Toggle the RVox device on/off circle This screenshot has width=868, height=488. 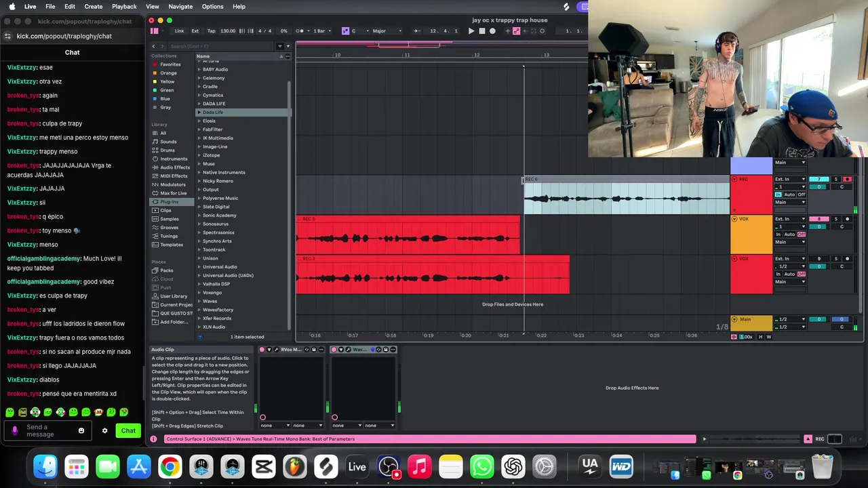click(x=262, y=350)
